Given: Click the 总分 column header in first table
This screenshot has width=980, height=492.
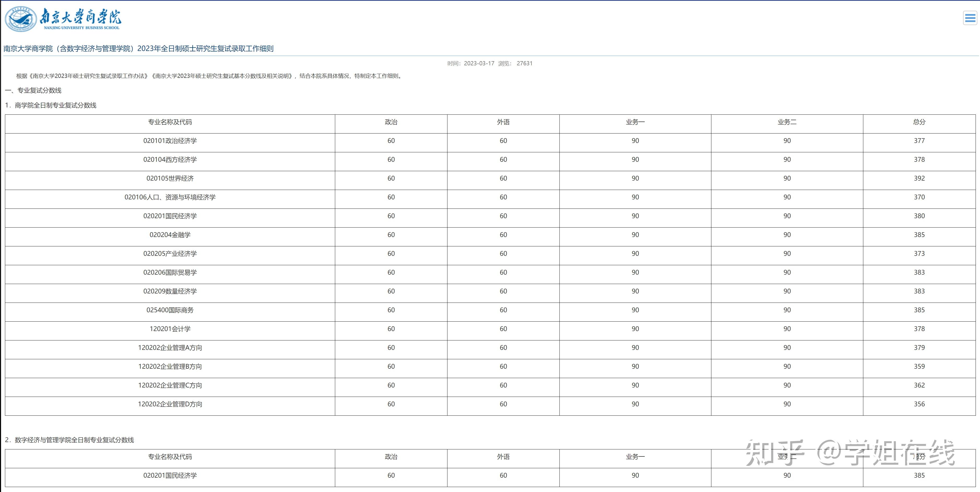Looking at the screenshot, I should pos(919,122).
